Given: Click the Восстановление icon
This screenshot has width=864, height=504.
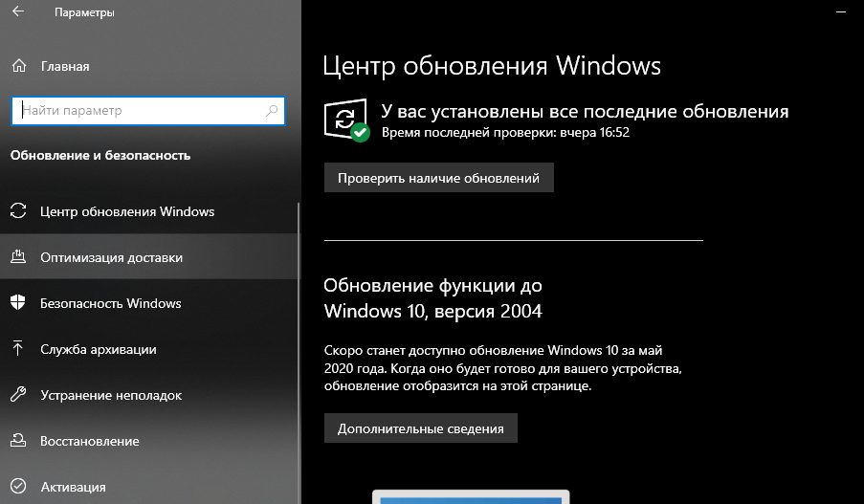Looking at the screenshot, I should pos(18,440).
